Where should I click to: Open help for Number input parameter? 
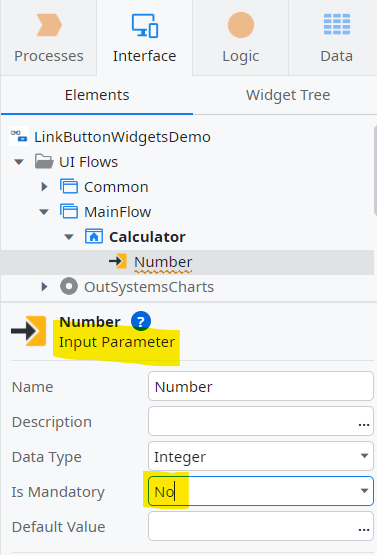click(x=141, y=321)
